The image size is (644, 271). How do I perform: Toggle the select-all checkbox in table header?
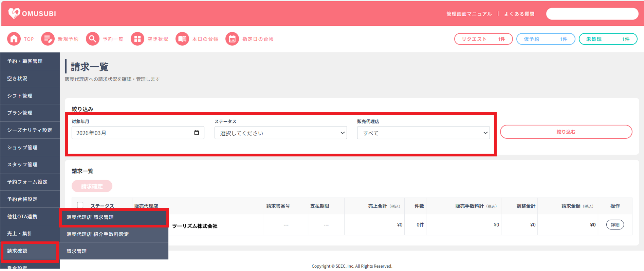click(80, 205)
